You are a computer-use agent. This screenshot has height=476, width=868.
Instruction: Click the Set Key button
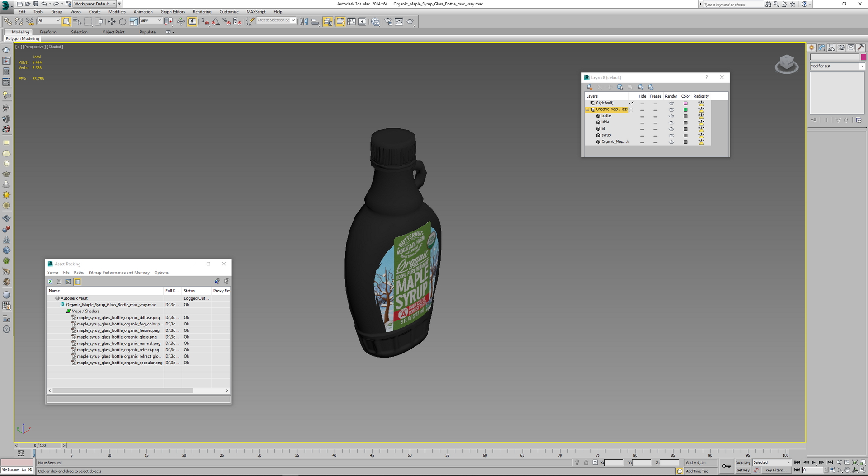coord(743,470)
